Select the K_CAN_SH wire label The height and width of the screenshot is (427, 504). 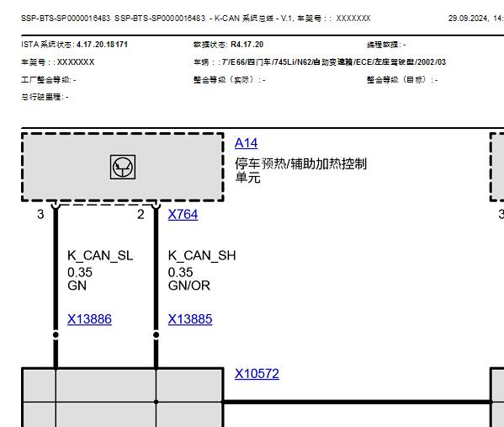coord(202,256)
